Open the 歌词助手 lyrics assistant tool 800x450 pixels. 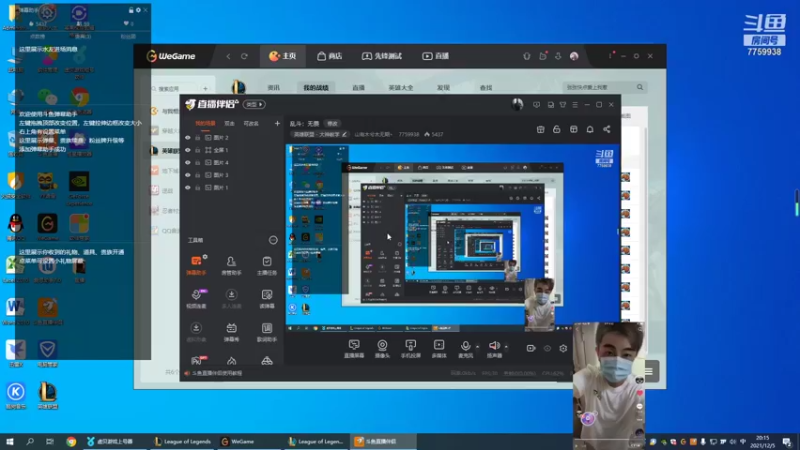tap(266, 332)
